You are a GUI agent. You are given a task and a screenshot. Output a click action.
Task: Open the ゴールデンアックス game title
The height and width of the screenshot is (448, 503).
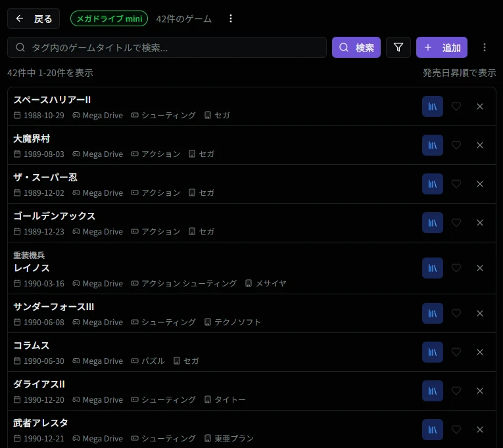(54, 216)
